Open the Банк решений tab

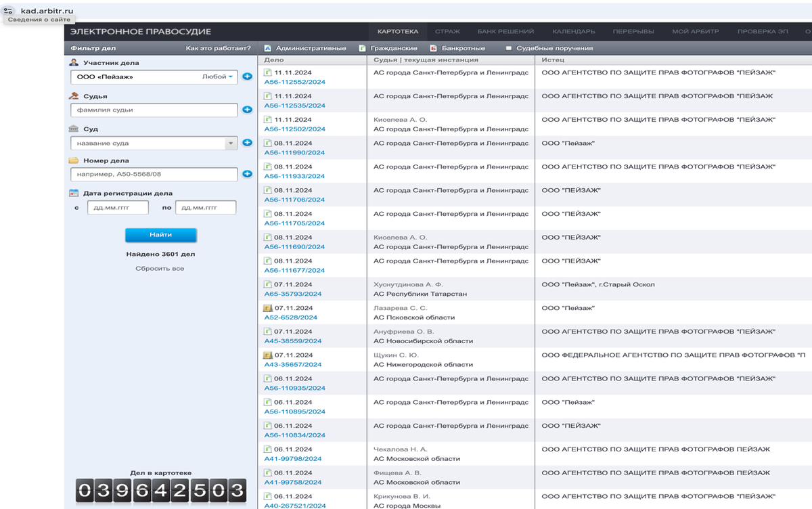[x=505, y=31]
